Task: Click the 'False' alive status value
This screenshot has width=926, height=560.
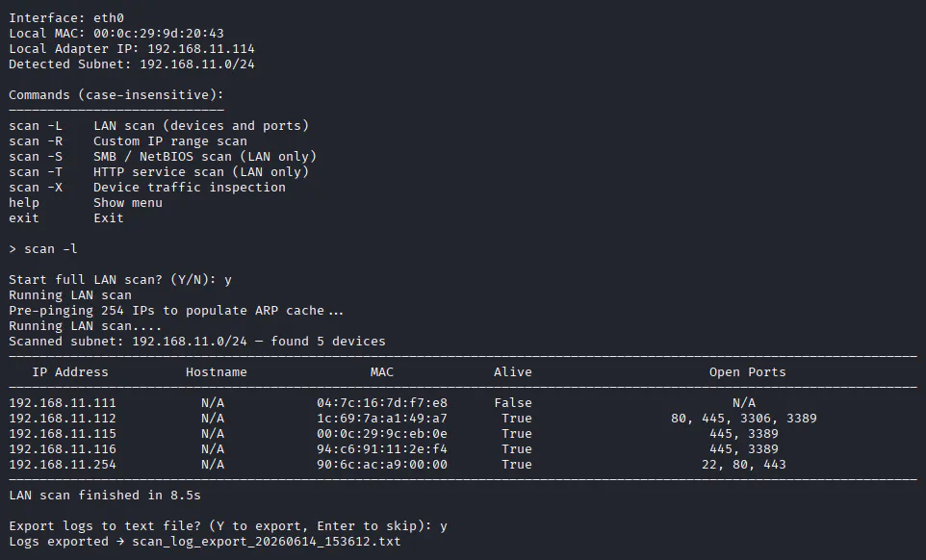Action: point(513,403)
